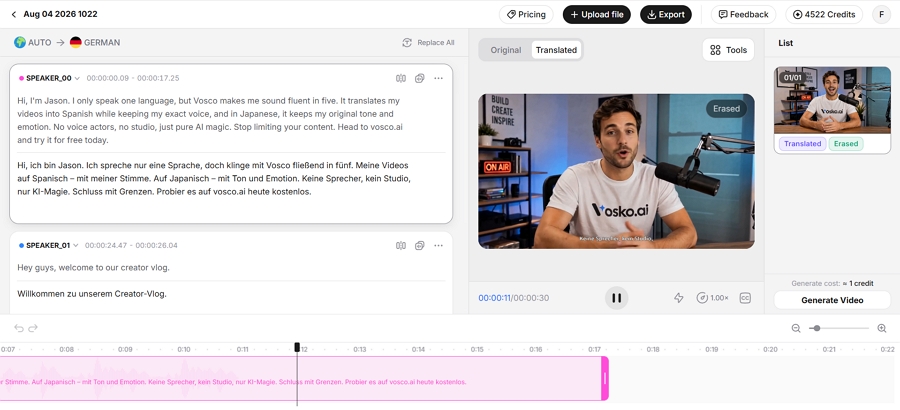Click the timeline zoom slider handle

(817, 328)
